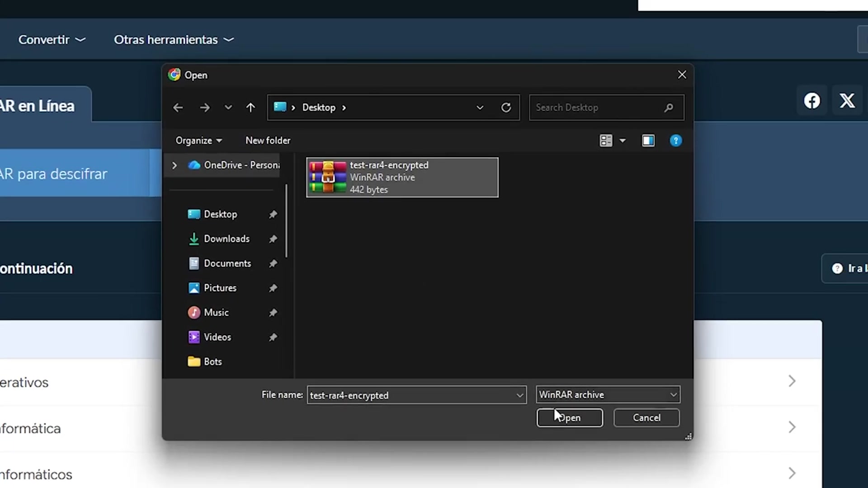
Task: Open view options dropdown arrow
Action: coord(623,141)
